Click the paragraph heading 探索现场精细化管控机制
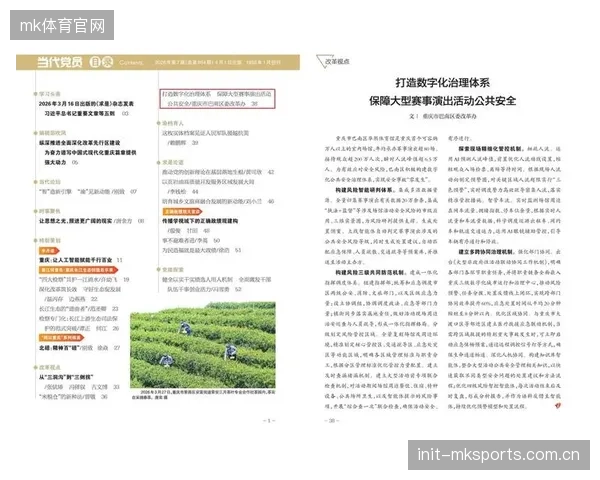 point(490,148)
